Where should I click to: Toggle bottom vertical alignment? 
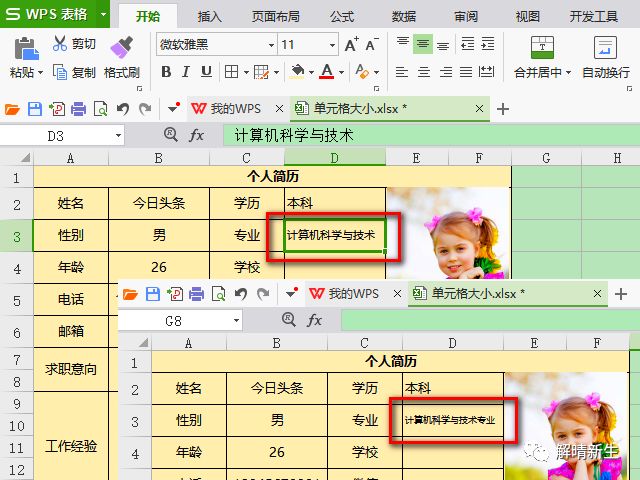coord(443,45)
